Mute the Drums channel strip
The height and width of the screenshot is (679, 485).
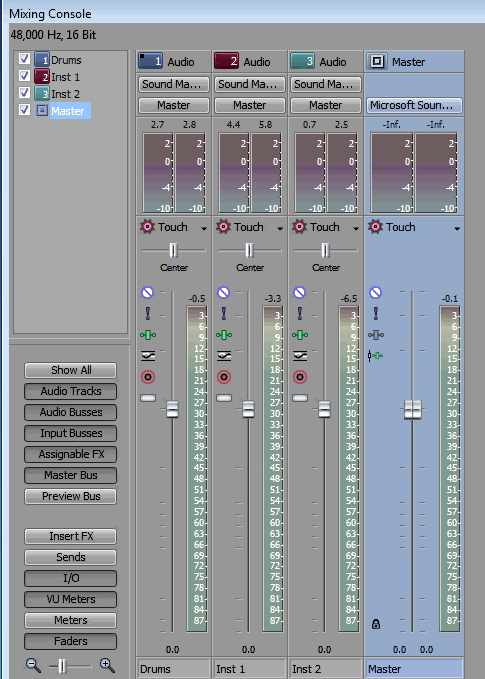coord(147,293)
